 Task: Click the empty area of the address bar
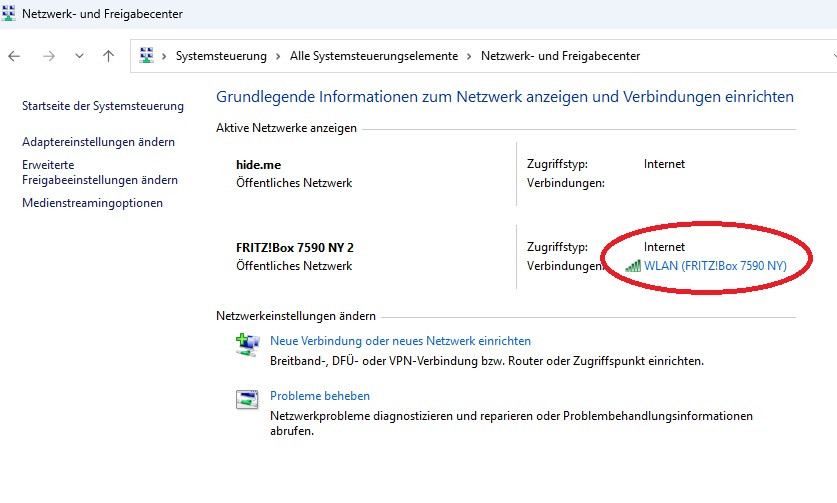point(740,56)
